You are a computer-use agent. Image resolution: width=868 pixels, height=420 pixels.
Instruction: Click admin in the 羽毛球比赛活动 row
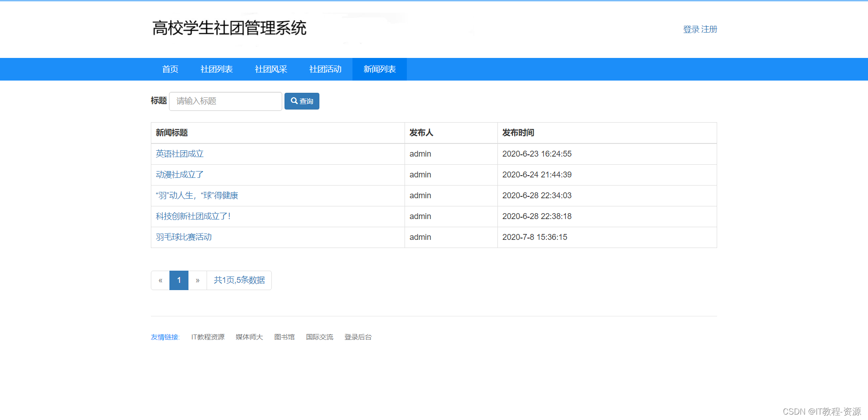pos(420,237)
